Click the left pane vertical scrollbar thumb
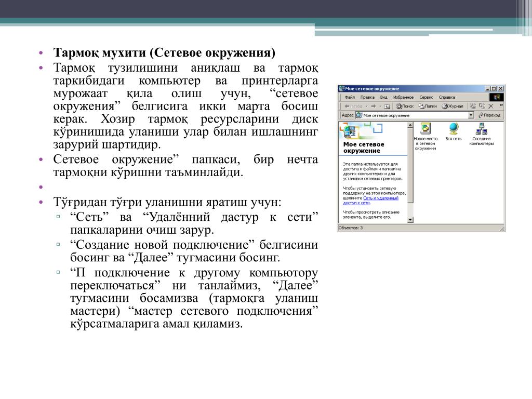 tap(410, 165)
